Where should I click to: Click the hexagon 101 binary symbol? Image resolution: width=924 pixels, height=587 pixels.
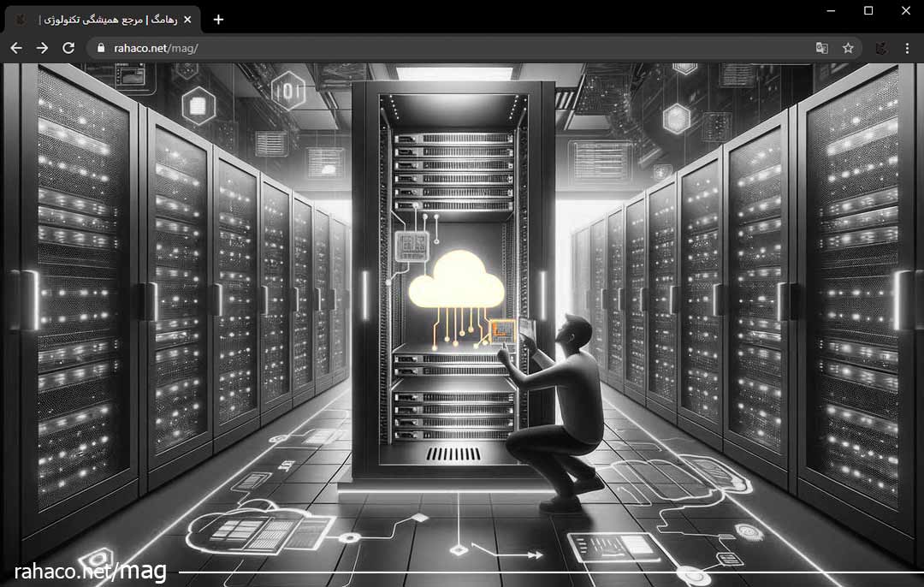pos(288,90)
